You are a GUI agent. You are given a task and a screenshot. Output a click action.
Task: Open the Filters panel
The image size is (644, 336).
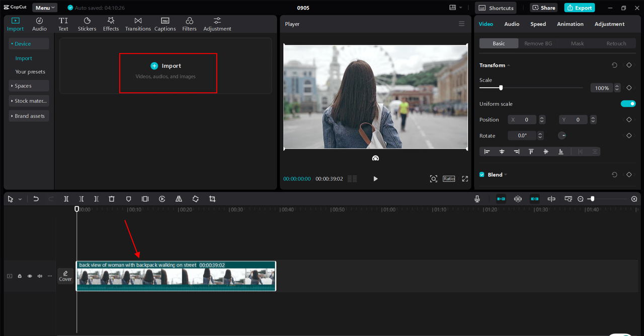pos(189,24)
